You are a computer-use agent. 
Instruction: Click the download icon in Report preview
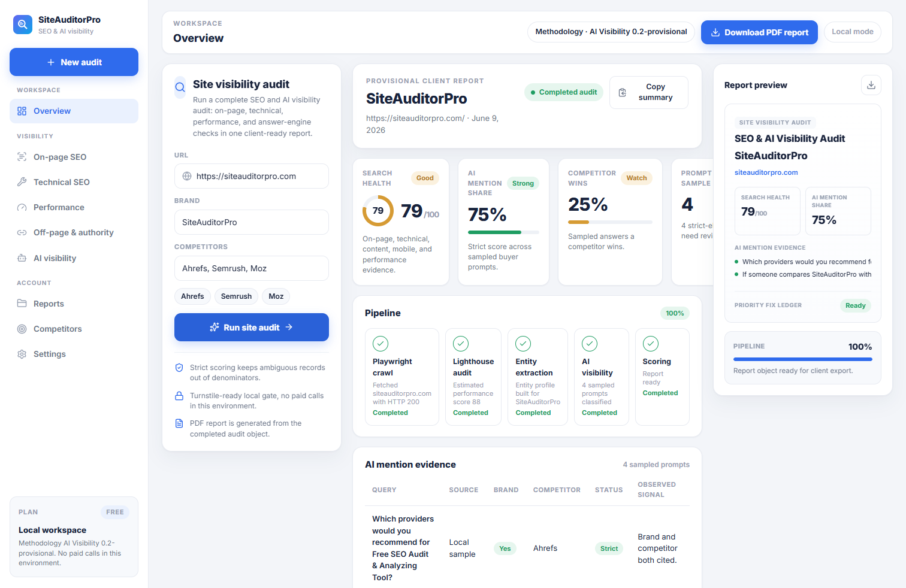click(871, 85)
